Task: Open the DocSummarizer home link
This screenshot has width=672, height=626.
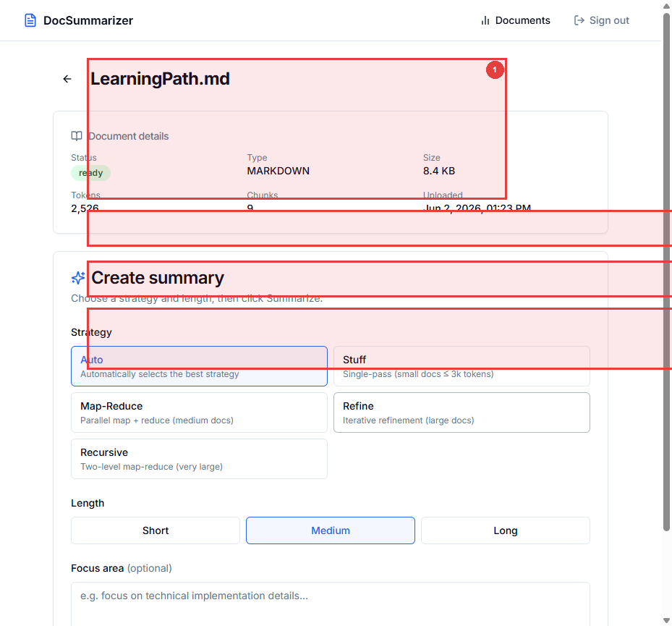Action: pos(79,20)
